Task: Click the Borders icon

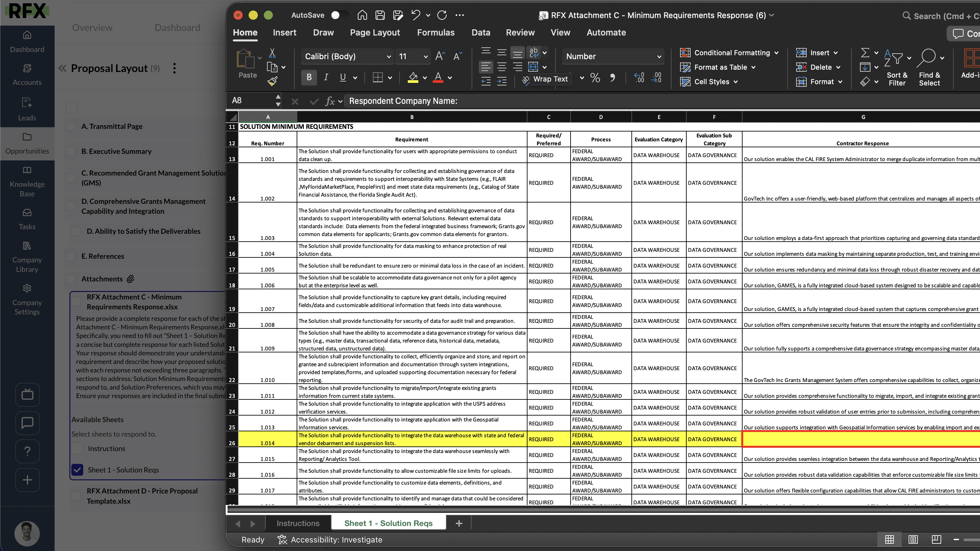Action: click(x=378, y=78)
